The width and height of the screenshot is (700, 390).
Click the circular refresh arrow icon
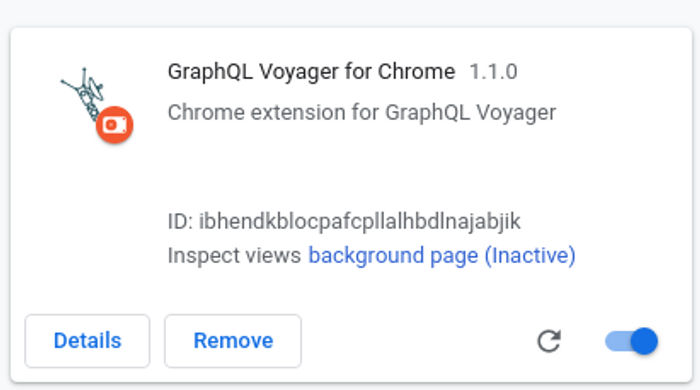(x=549, y=341)
